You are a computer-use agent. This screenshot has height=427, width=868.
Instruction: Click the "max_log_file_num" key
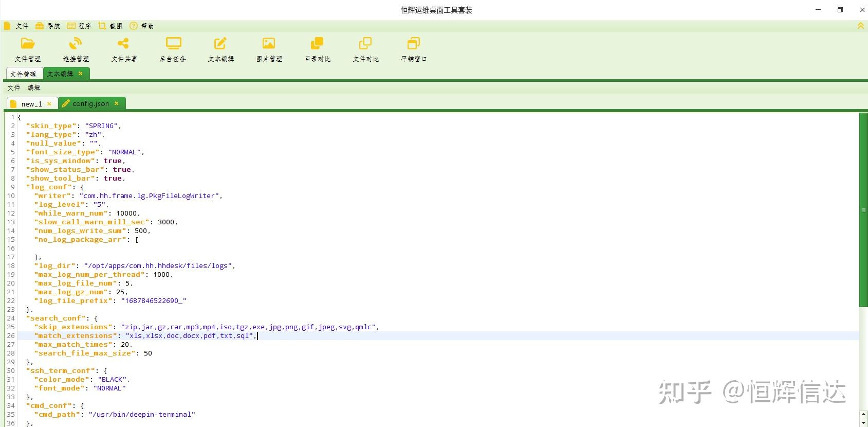(x=76, y=283)
